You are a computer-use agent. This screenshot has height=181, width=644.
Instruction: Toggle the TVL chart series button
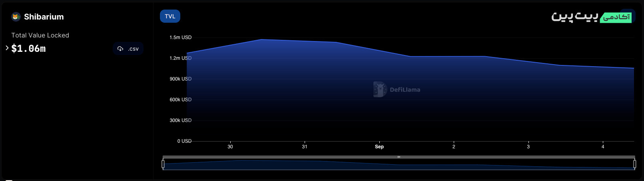point(170,16)
